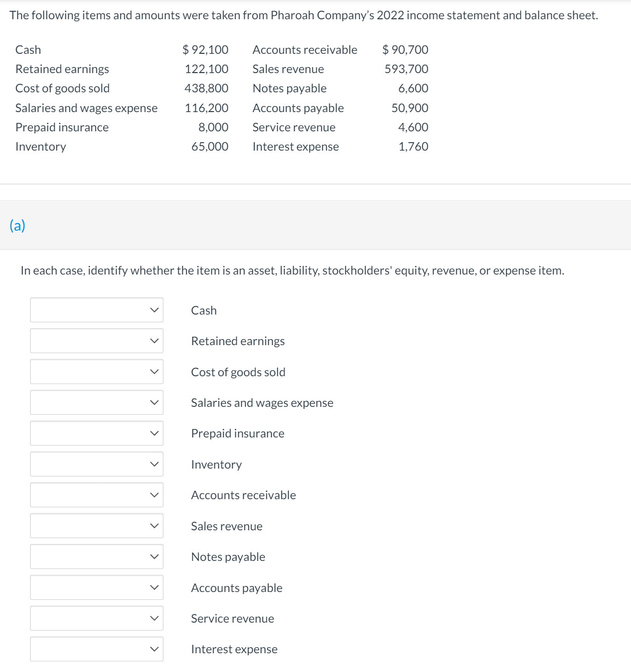Open the Accounts receivable dropdown

click(x=97, y=495)
